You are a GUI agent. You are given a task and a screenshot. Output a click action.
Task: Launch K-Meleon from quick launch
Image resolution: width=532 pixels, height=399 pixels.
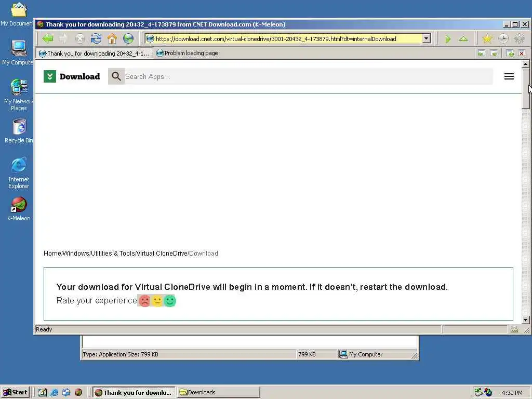78,392
